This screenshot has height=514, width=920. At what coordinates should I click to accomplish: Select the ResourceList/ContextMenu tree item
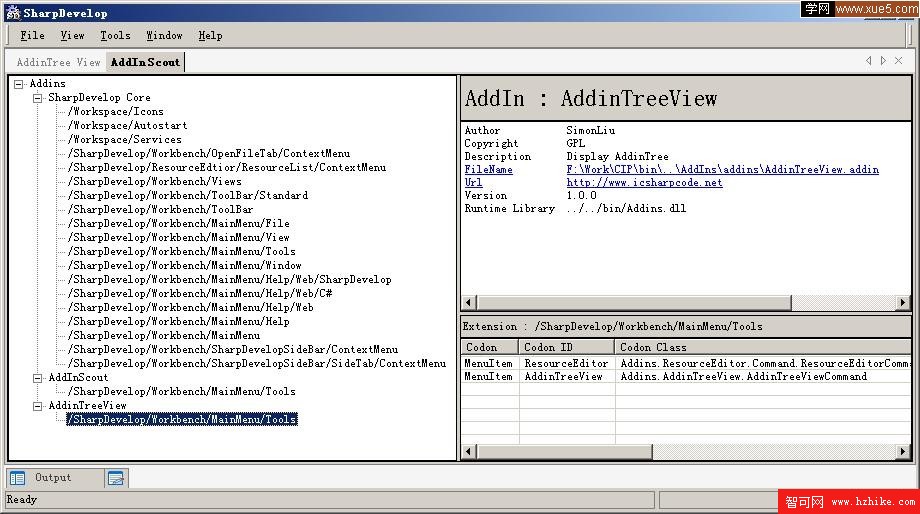pyautogui.click(x=226, y=168)
